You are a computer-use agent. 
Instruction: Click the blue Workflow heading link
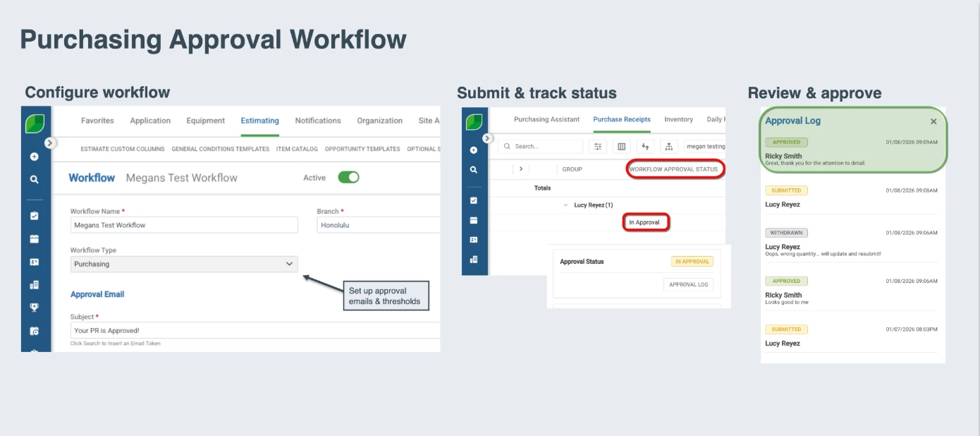click(92, 178)
